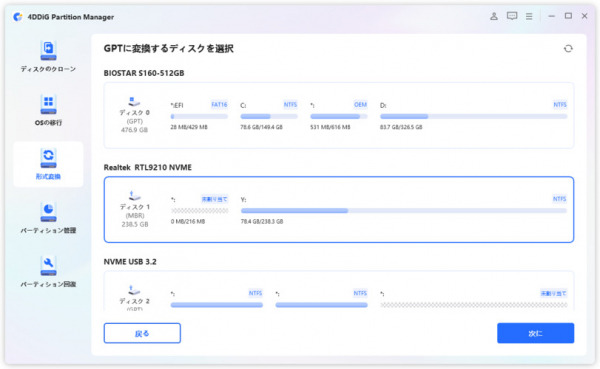Image resolution: width=600 pixels, height=369 pixels.
Task: Click the 次に next button
Action: tap(535, 333)
